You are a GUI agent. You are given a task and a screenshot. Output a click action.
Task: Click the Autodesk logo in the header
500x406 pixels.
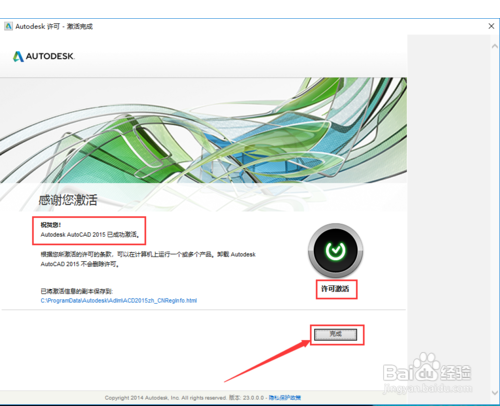coord(44,56)
